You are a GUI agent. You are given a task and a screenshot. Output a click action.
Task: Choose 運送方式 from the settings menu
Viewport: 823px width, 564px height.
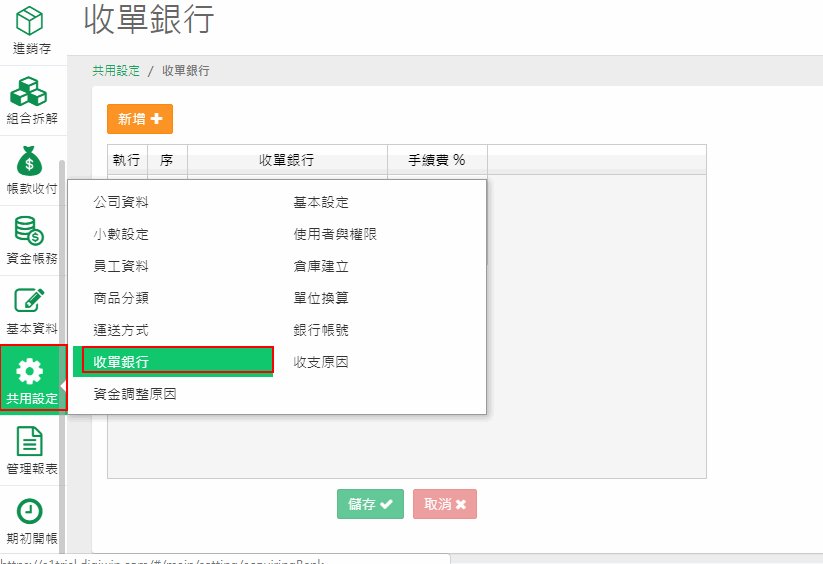pos(121,330)
